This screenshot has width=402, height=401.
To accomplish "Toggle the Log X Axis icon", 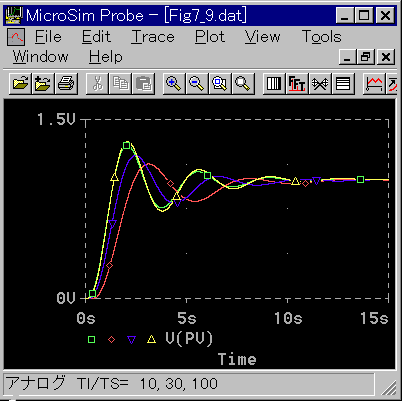I will pos(274,83).
